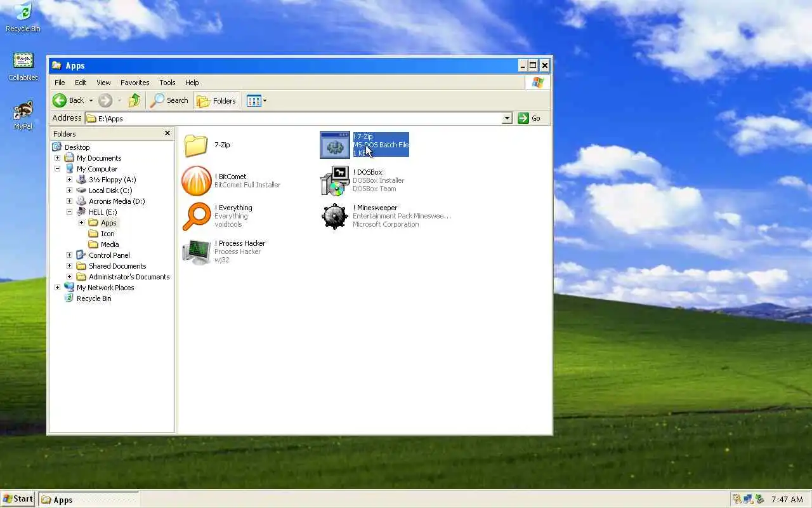This screenshot has height=508, width=812.
Task: Open the 7-Zip folder icon
Action: [x=196, y=145]
